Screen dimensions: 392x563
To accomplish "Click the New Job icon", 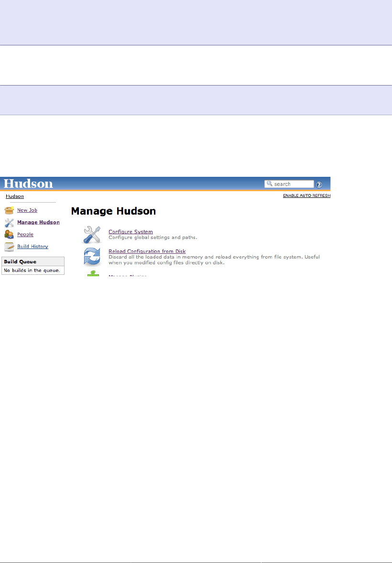I will 9,210.
